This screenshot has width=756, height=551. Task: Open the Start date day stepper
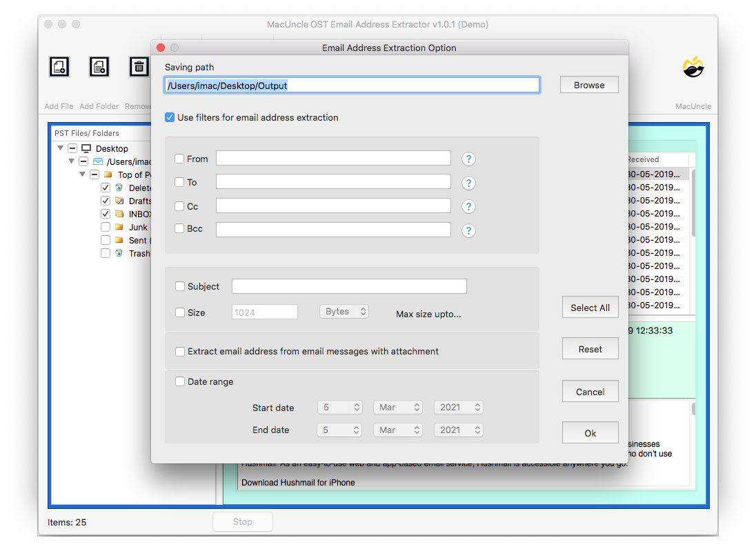point(339,408)
